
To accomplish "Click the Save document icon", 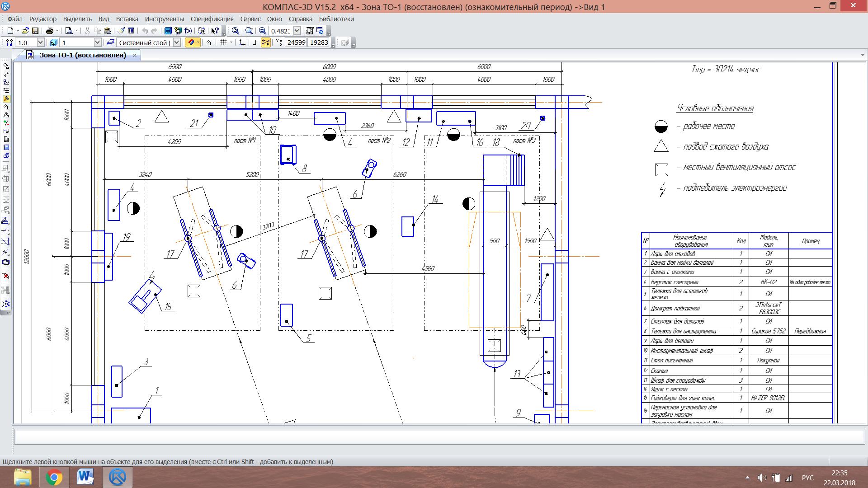I will coord(35,31).
